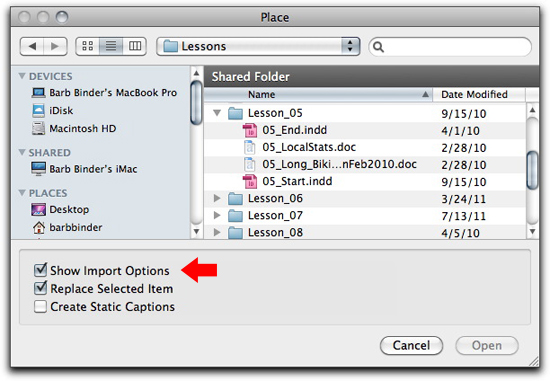Open the Lessons folder dropdown
550x381 pixels.
(258, 47)
